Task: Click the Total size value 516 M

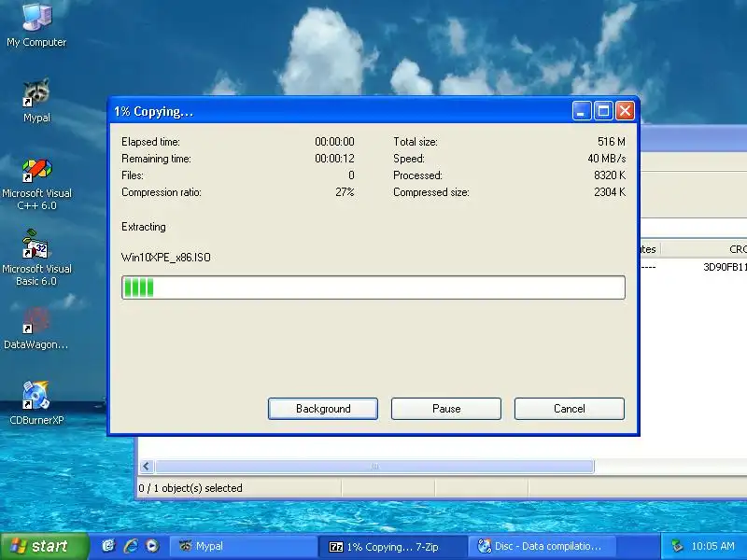Action: pos(612,142)
